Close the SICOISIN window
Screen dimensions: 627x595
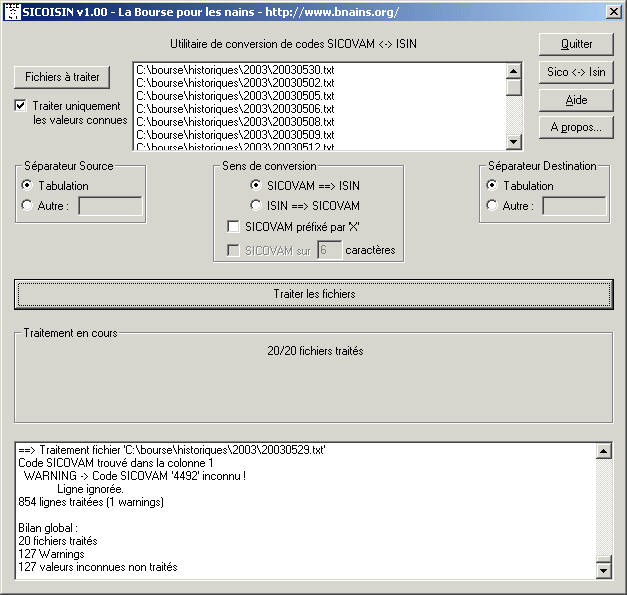pos(613,11)
